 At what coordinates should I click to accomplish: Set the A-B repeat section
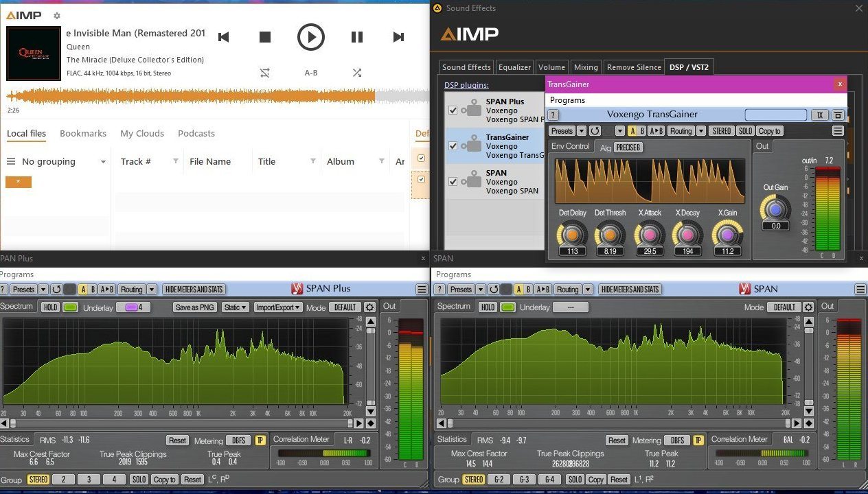311,73
